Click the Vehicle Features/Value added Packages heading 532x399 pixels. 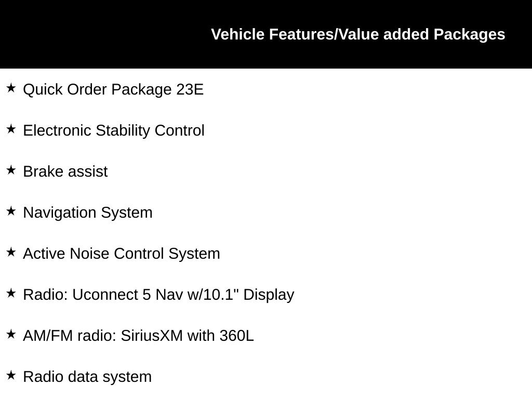click(x=358, y=35)
